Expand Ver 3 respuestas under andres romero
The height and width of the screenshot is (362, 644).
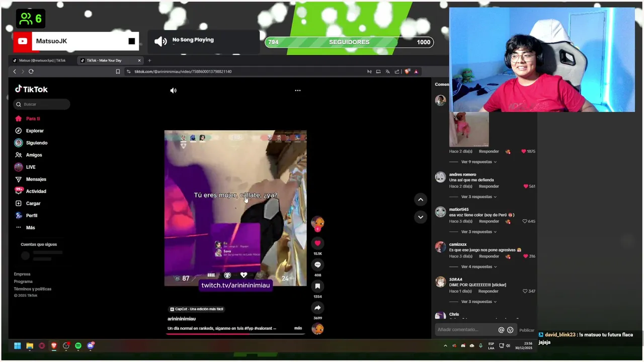479,197
